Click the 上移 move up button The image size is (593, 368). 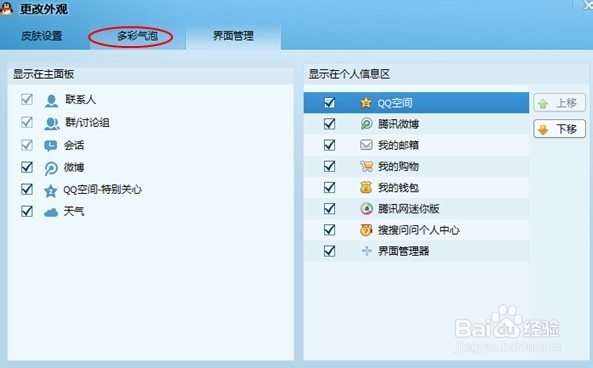click(x=559, y=102)
